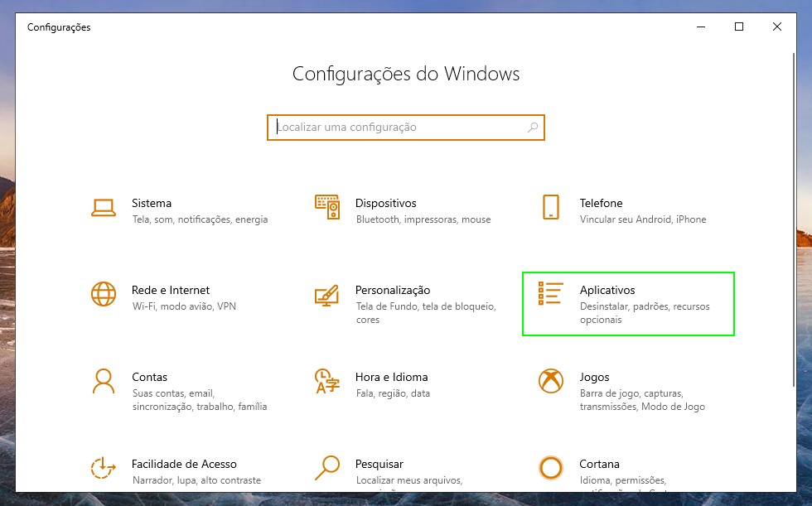The image size is (812, 506).
Task: Open the "Facilidade de Acesso" title
Action: pos(184,464)
